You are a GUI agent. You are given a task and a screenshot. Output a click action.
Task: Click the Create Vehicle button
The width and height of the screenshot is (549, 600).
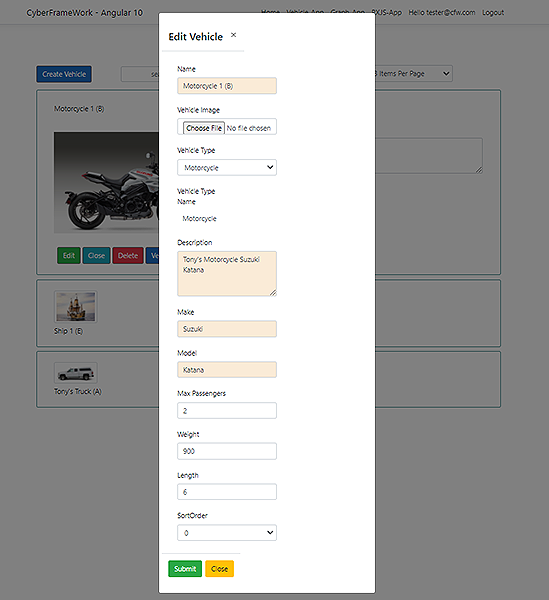tap(64, 74)
